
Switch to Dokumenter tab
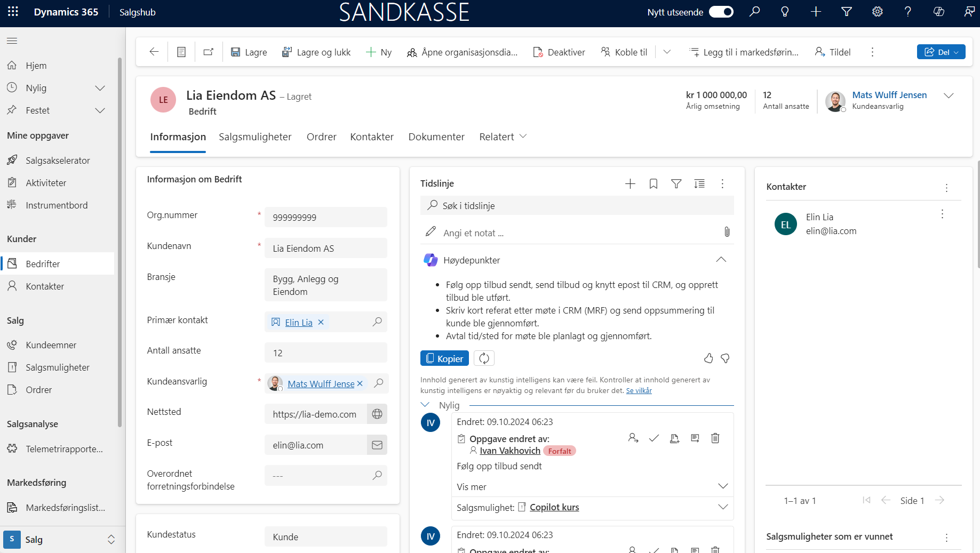click(x=436, y=137)
